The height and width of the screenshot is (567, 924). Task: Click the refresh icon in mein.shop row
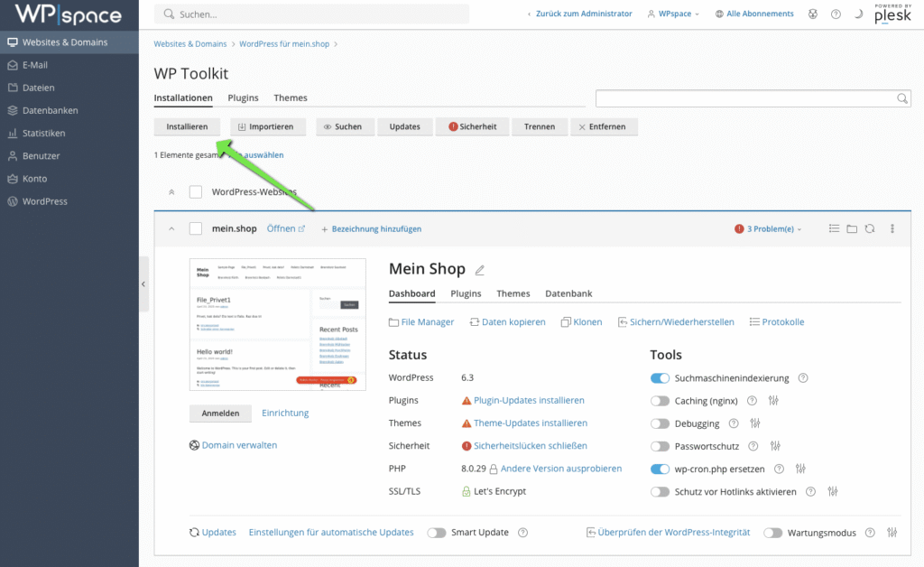click(870, 228)
